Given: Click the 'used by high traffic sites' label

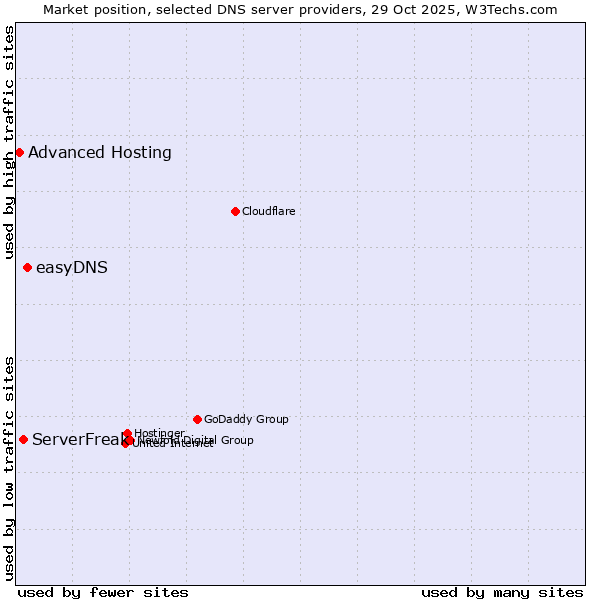Looking at the screenshot, I should click(9, 143).
